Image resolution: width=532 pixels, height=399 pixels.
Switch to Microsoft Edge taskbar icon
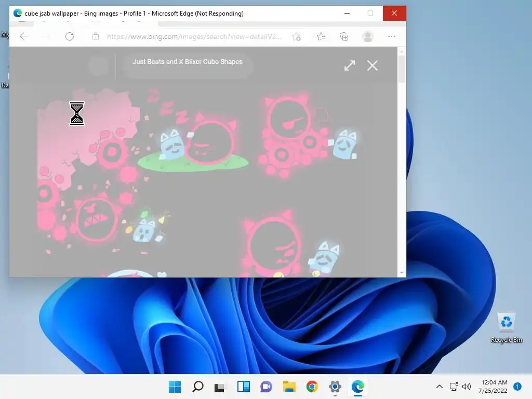click(358, 387)
